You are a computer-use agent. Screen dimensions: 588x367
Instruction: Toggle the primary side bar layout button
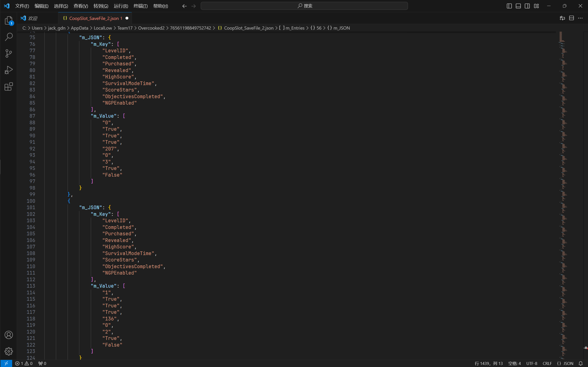click(x=509, y=6)
